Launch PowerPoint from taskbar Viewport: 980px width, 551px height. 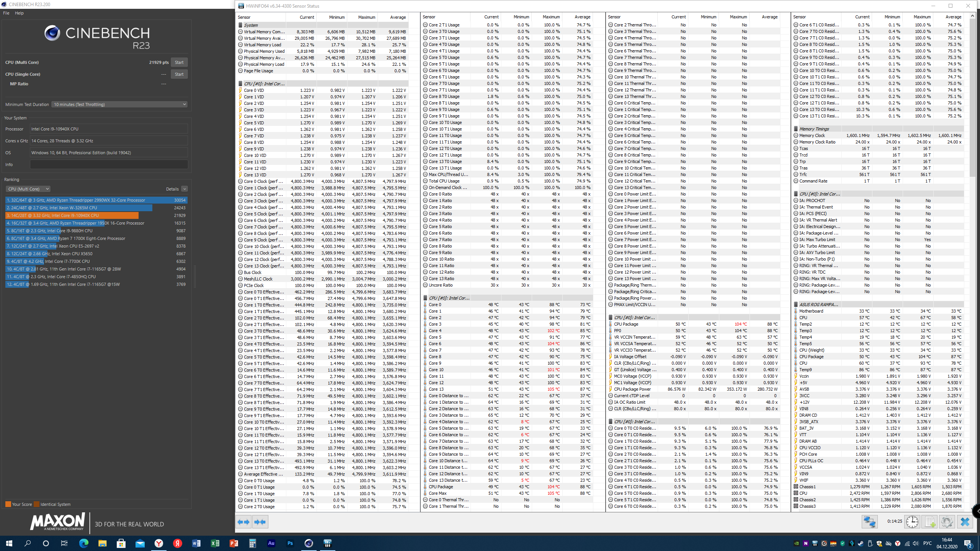click(234, 543)
